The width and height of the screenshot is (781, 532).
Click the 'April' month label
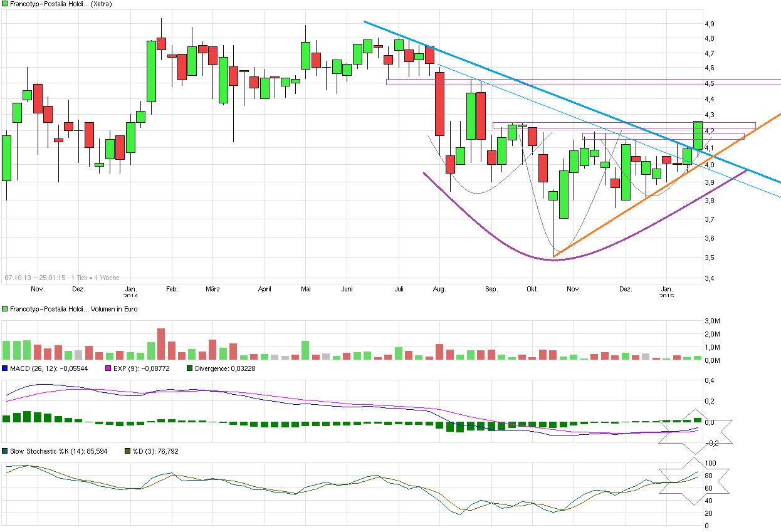tap(265, 289)
